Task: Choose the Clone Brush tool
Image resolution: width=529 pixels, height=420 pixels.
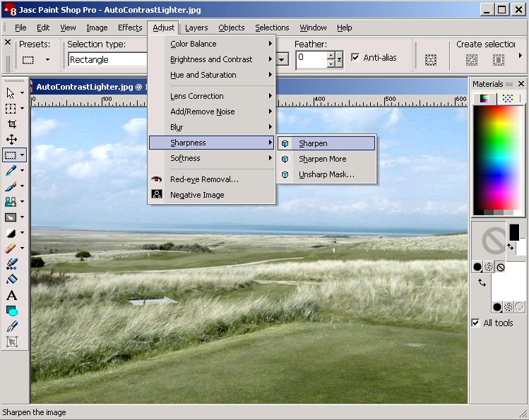Action: click(x=11, y=202)
